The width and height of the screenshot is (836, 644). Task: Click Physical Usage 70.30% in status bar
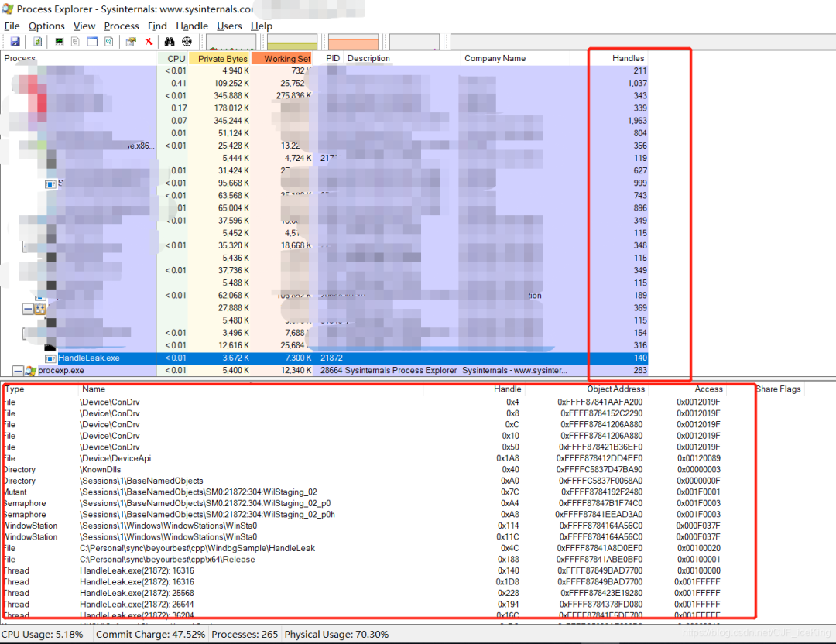coord(337,635)
